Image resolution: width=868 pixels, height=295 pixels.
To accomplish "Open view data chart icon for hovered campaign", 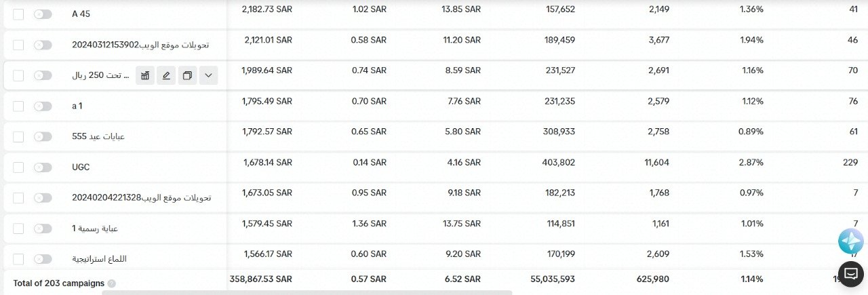I will tap(145, 75).
